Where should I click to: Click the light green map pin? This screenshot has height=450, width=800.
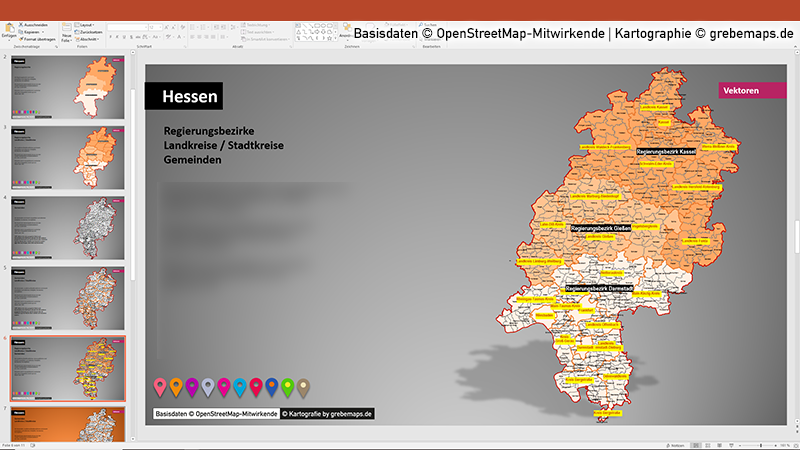[287, 387]
